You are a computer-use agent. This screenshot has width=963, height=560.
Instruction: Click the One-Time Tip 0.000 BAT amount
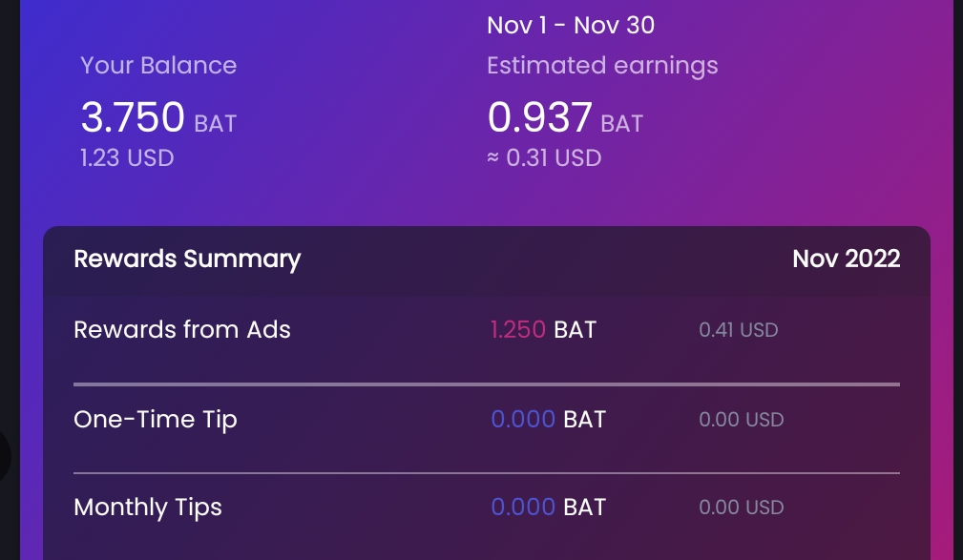click(x=549, y=420)
